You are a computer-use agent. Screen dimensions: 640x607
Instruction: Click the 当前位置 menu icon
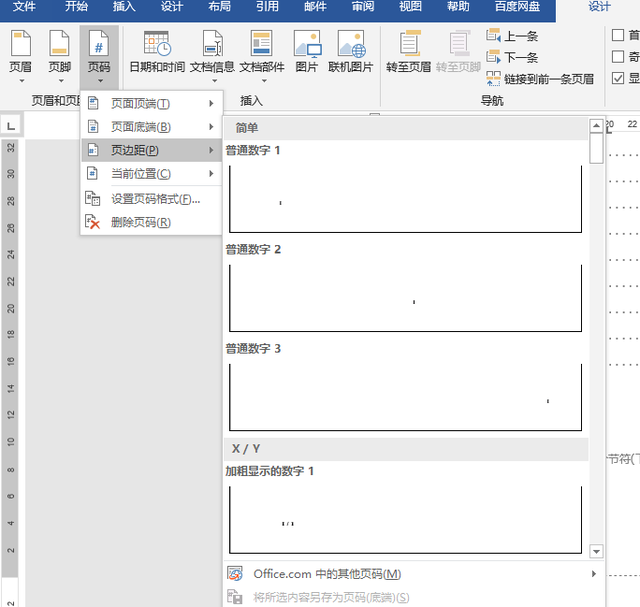click(93, 173)
